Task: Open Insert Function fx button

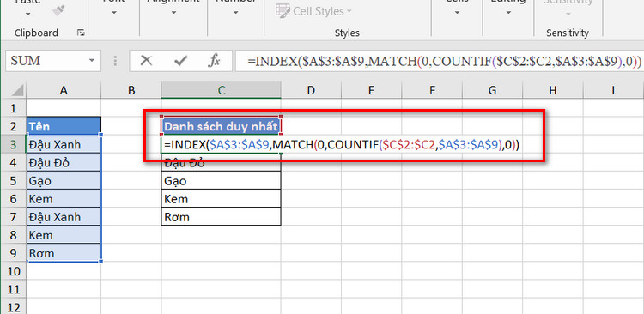Action: [x=214, y=61]
